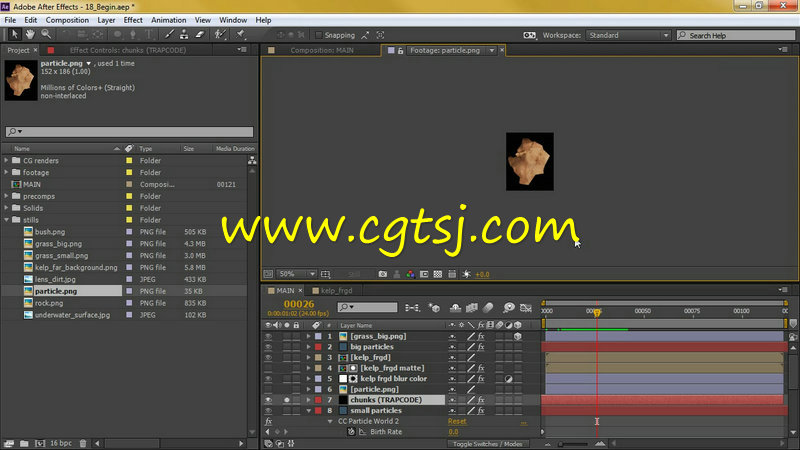800x450 pixels.
Task: Click the exposure value +0.0
Action: point(482,274)
